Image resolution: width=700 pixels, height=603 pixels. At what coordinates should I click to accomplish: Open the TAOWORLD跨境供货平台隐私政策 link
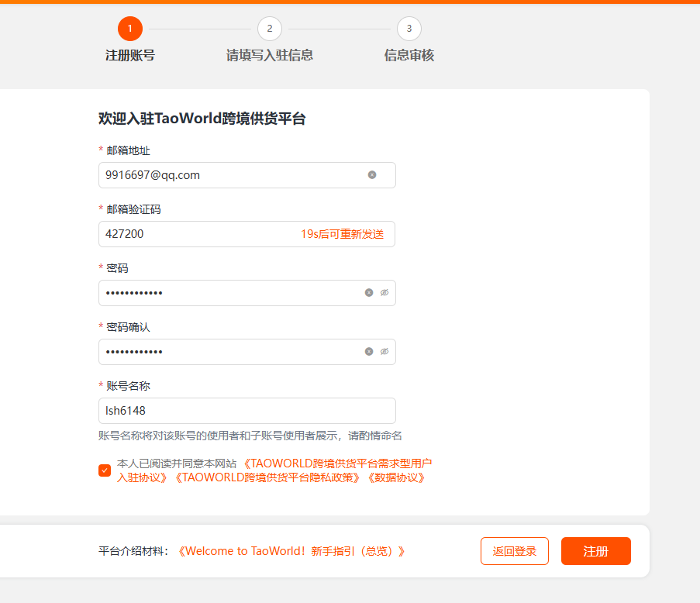coord(267,477)
